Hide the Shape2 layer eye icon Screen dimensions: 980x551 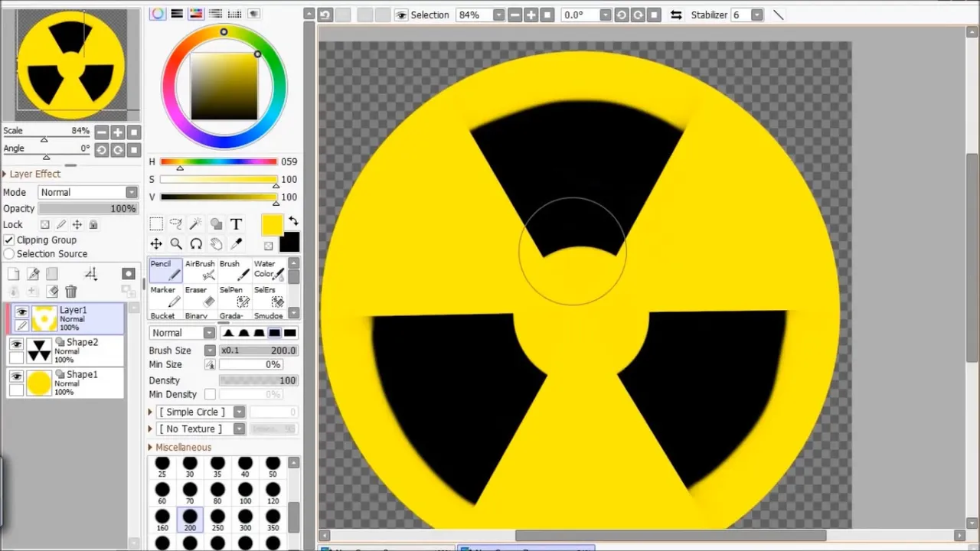click(17, 344)
